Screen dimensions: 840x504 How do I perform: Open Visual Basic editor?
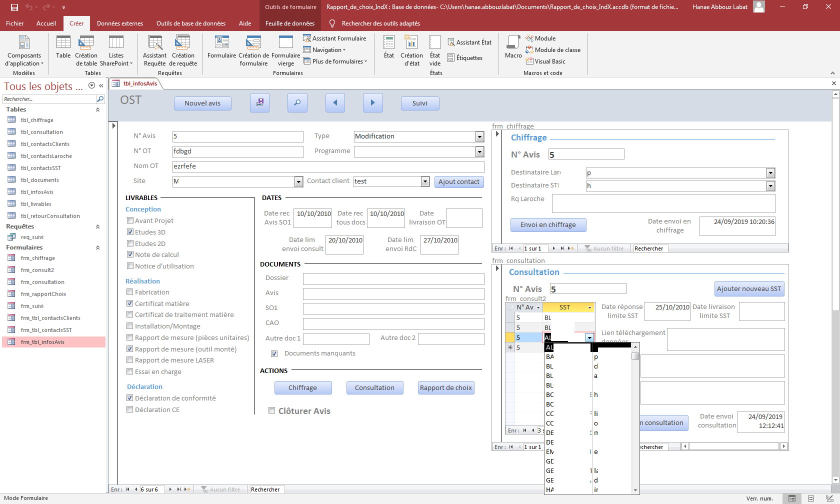(x=545, y=61)
